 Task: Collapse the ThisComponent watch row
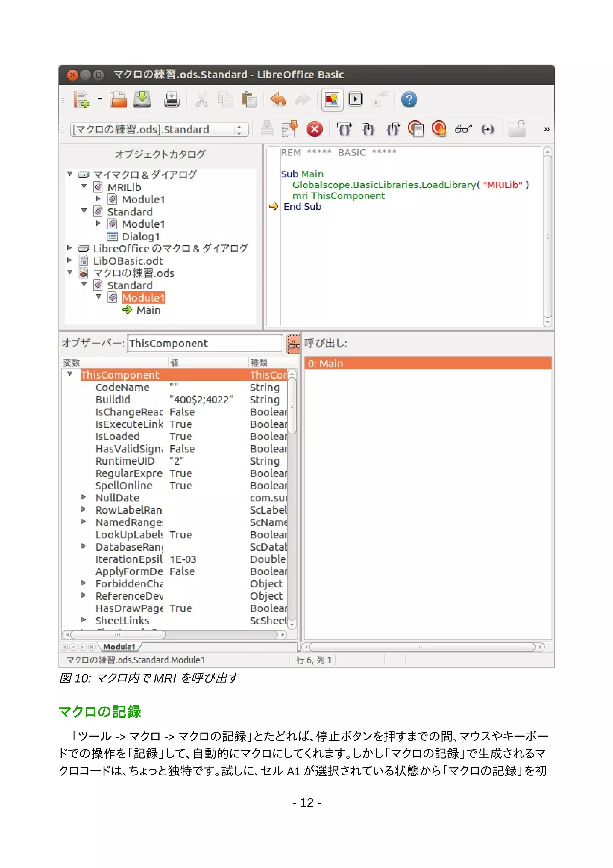(x=69, y=374)
